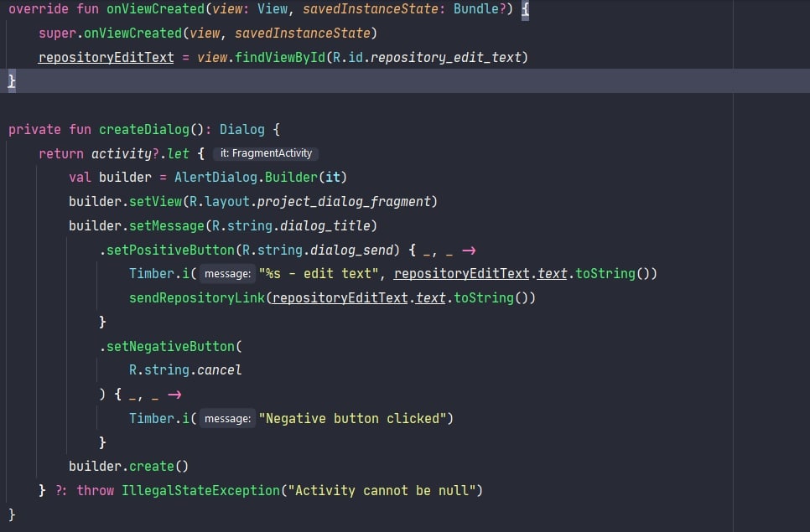Viewport: 810px width, 532px height.
Task: Click the "Activity cannot be null" string
Action: [x=382, y=491]
